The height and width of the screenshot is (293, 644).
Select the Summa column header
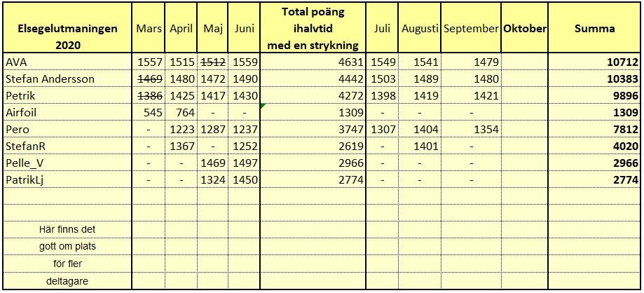pos(595,28)
